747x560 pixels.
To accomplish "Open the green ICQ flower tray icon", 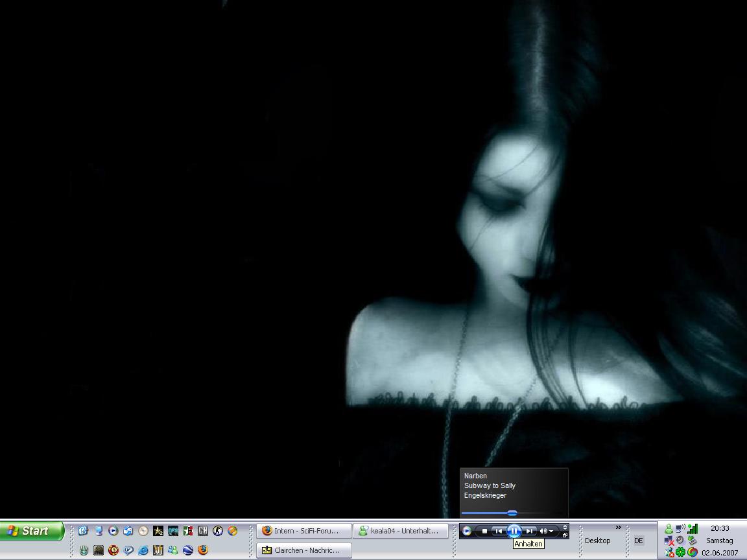I will 680,552.
